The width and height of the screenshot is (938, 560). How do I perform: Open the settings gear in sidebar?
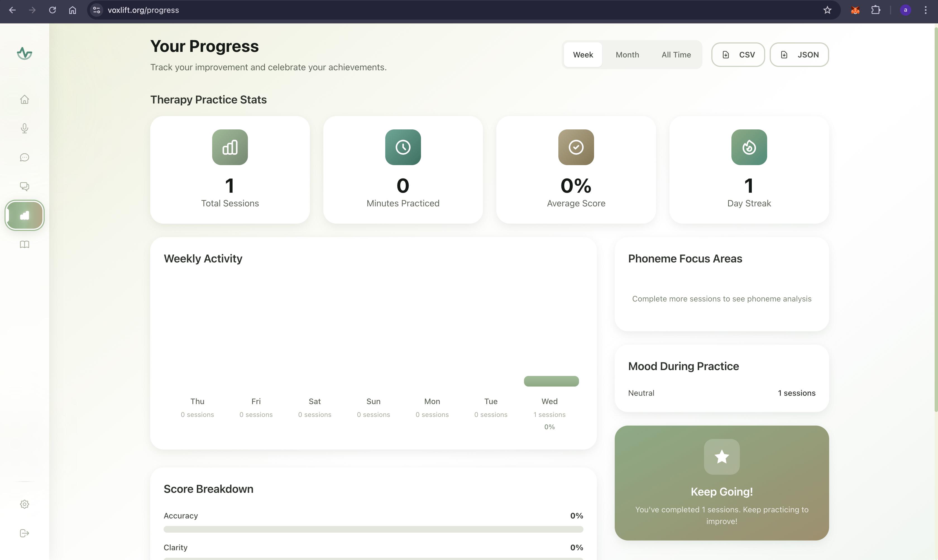[x=25, y=504]
